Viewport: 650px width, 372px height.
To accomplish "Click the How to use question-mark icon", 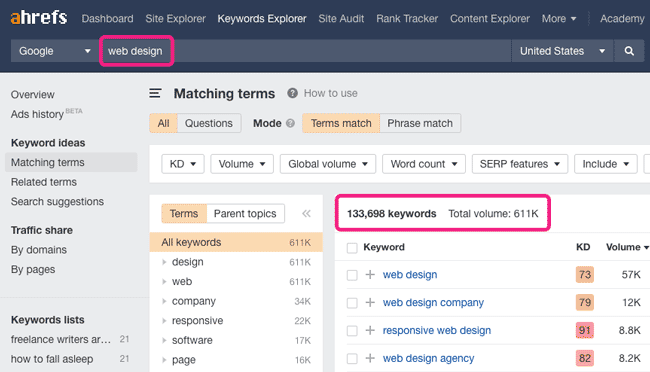I will coord(292,93).
